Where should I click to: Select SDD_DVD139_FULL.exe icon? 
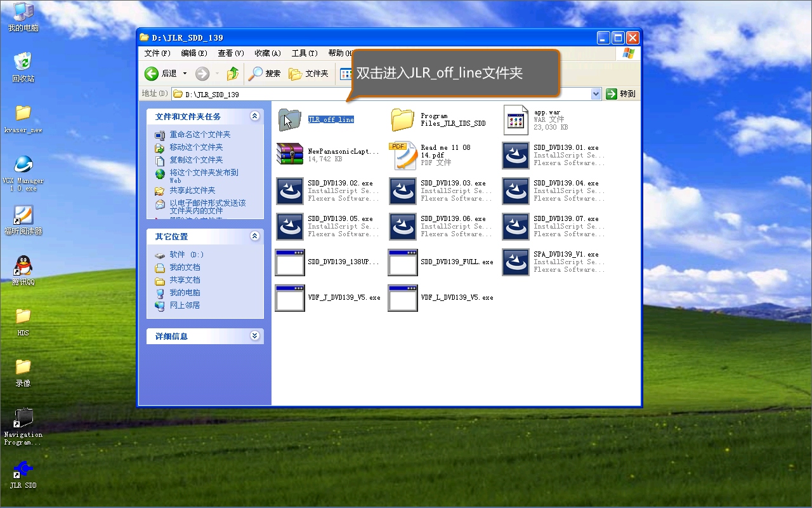[x=403, y=262]
